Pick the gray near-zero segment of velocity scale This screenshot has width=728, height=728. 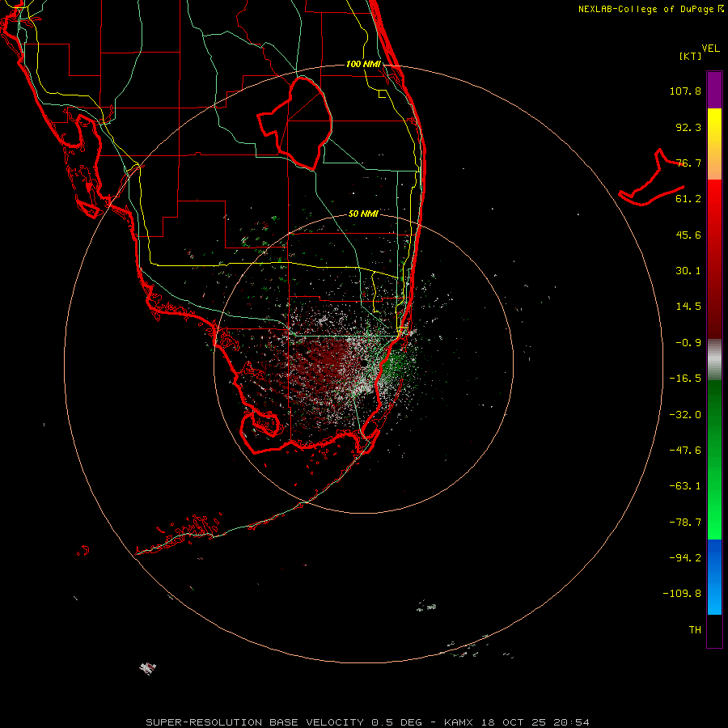tap(714, 360)
